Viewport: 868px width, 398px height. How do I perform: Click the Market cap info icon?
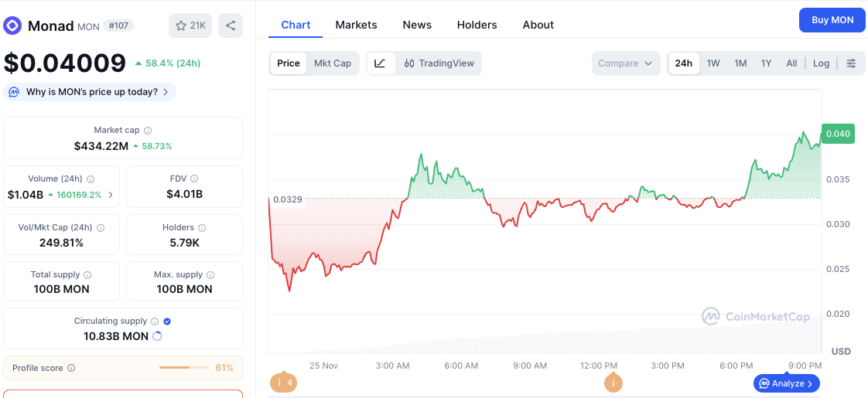[x=148, y=131]
